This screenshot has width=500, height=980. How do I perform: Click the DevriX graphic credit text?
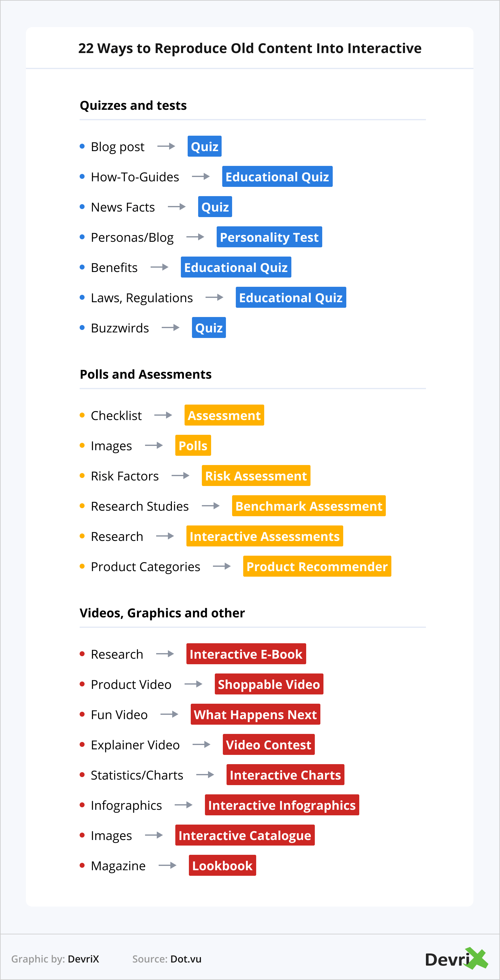pyautogui.click(x=83, y=959)
